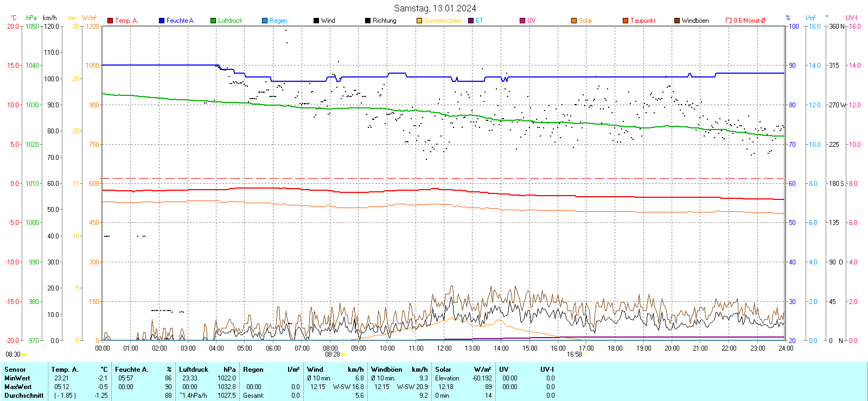
Task: Click the yellow Sonnenschein legend square
Action: point(419,21)
